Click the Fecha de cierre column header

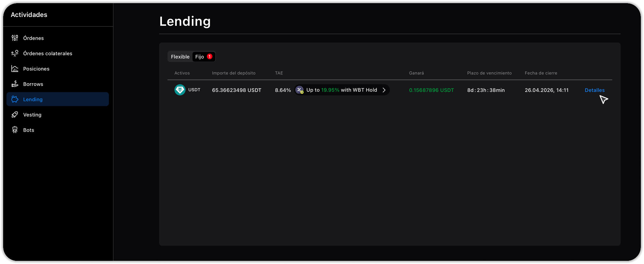(541, 73)
